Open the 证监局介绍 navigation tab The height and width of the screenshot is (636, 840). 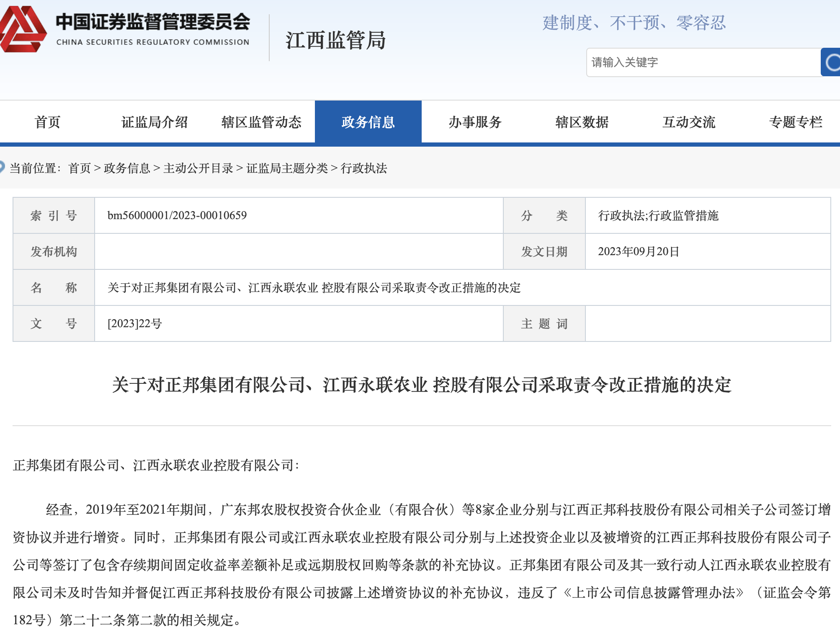point(155,122)
